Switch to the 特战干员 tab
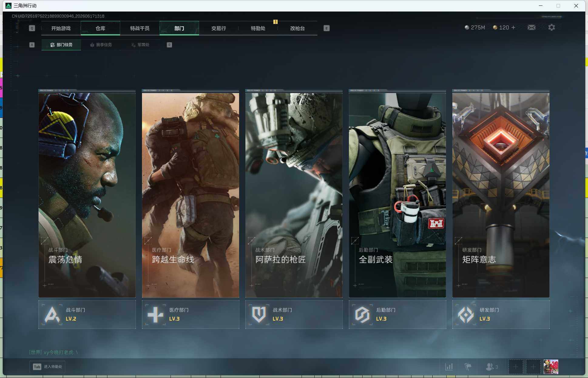Image resolution: width=588 pixels, height=378 pixels. 140,28
